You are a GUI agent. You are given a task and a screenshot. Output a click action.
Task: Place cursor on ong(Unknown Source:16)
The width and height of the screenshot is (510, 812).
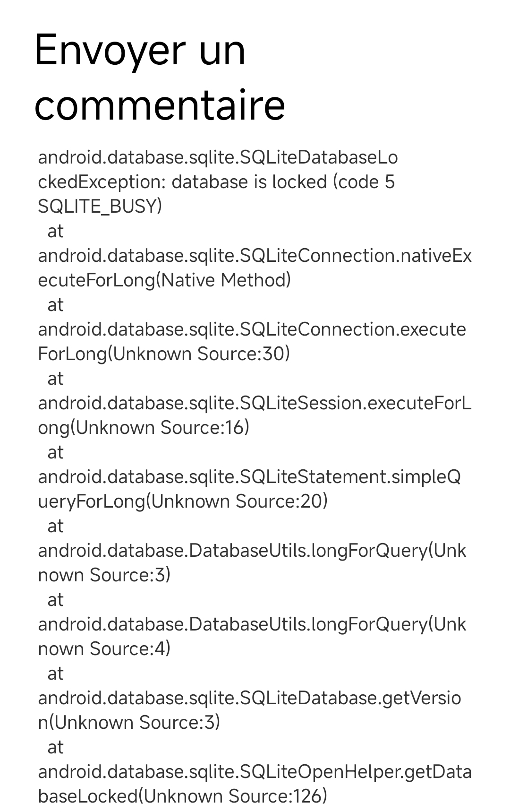(144, 428)
